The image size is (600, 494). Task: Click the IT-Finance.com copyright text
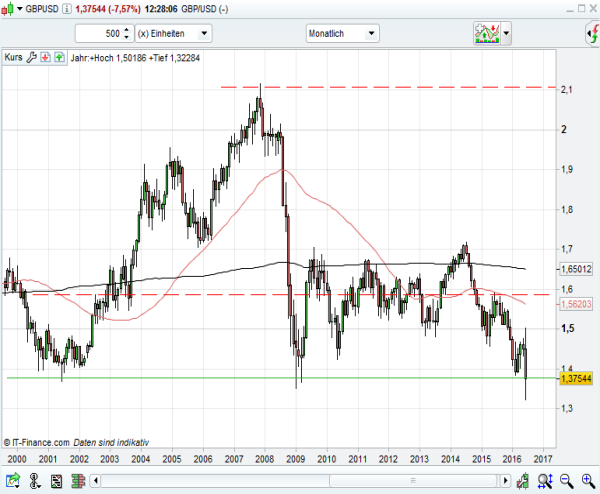tap(37, 443)
